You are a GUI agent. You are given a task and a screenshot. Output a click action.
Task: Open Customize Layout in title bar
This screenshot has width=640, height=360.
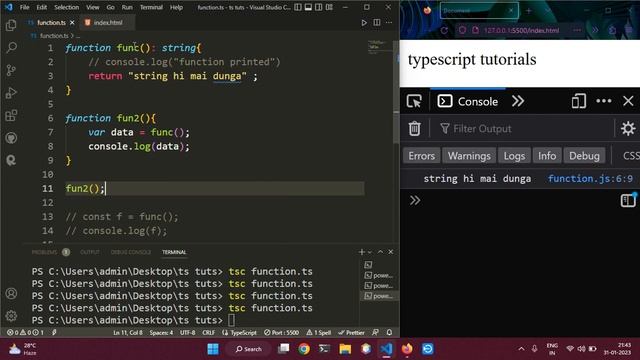point(329,7)
